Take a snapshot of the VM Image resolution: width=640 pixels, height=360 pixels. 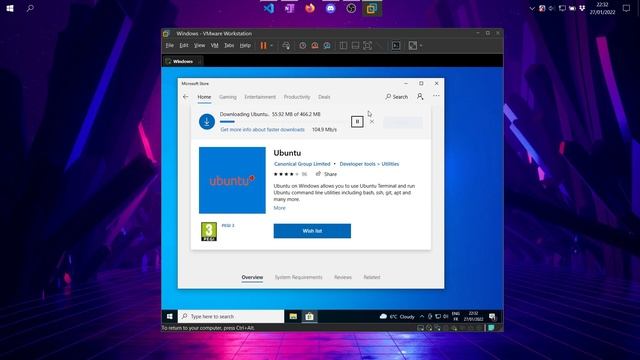point(302,46)
